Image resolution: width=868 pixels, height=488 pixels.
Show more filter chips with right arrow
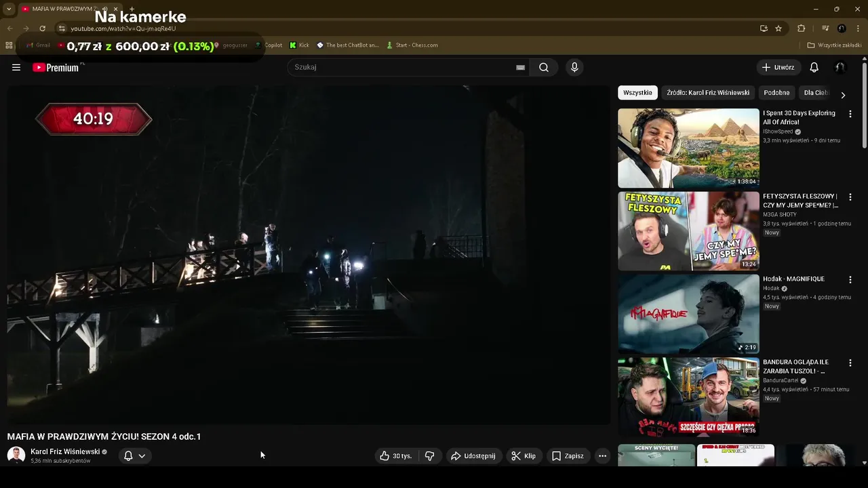[x=843, y=95]
